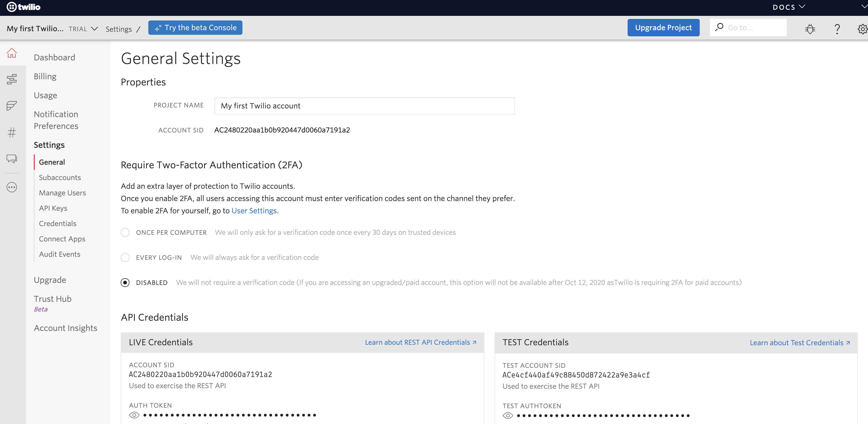The image size is (868, 424).
Task: Click the search magnifier icon
Action: coord(719,27)
